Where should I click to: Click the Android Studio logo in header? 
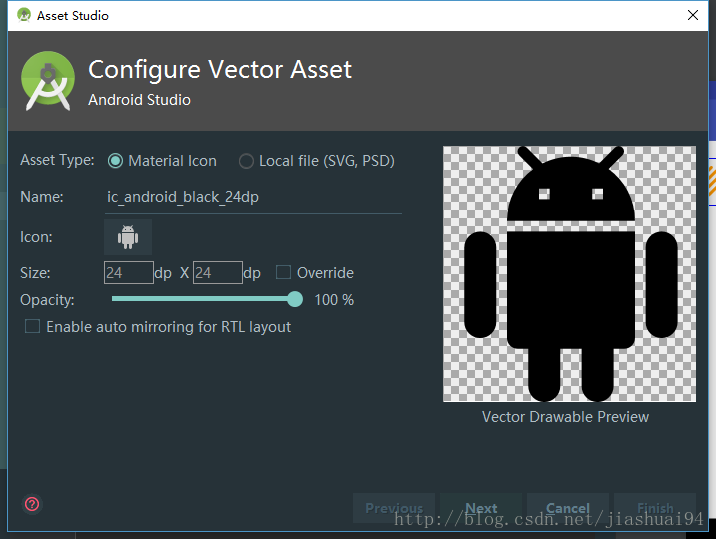(x=48, y=81)
